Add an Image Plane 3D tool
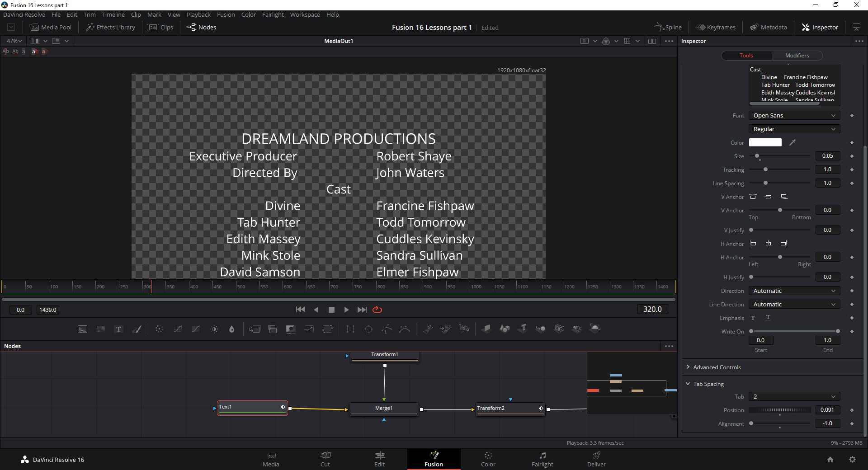 pos(486,329)
